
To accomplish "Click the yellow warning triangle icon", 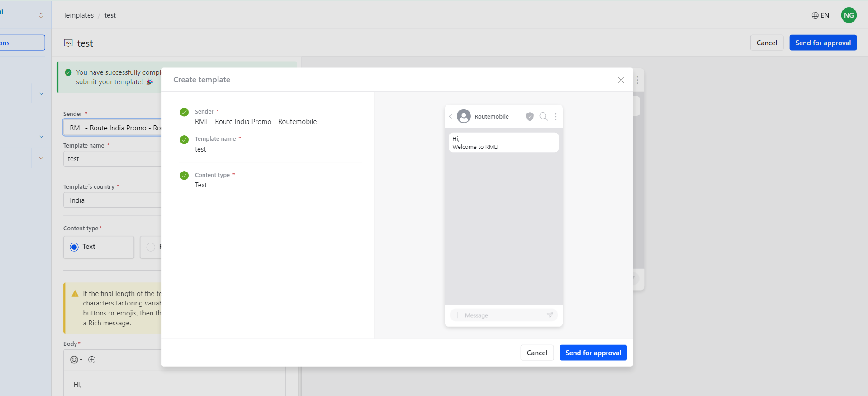I will [75, 294].
